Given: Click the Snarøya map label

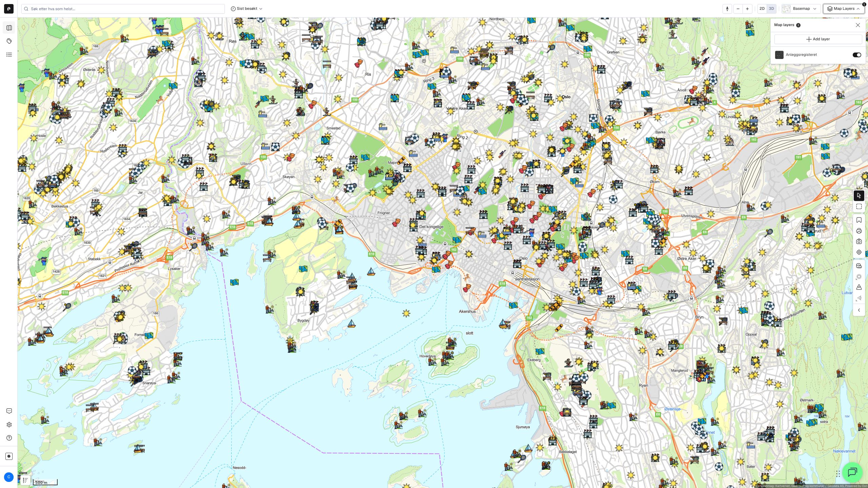Looking at the screenshot, I should point(149,383).
